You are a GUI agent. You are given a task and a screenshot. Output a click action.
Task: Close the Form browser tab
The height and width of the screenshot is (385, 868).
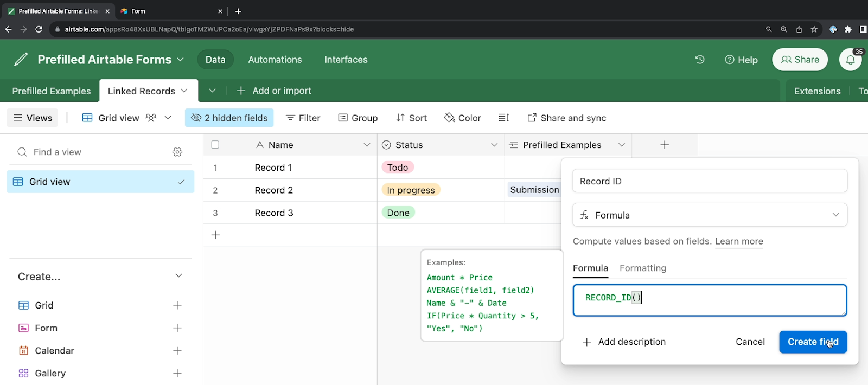pos(220,11)
